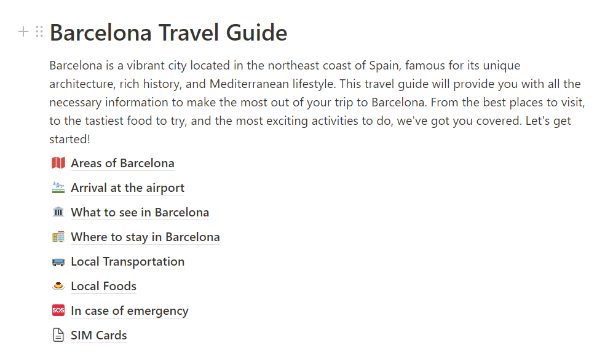
Task: Click the plus icon to add a block
Action: (23, 31)
